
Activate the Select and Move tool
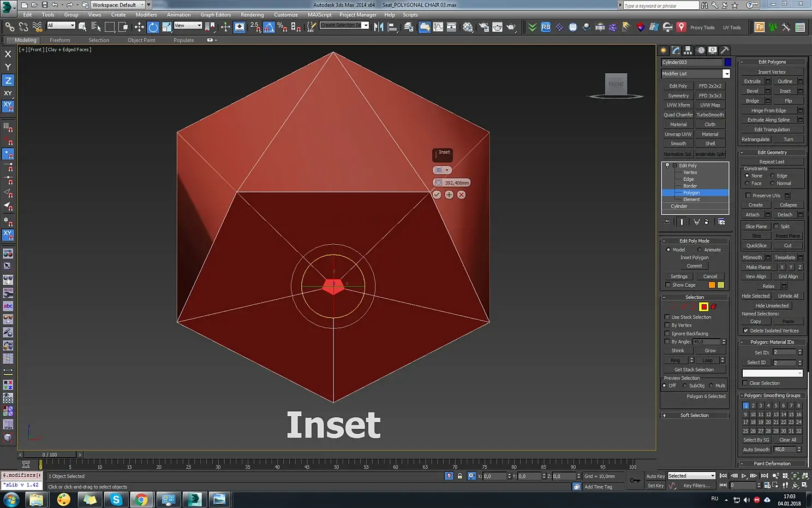point(139,27)
